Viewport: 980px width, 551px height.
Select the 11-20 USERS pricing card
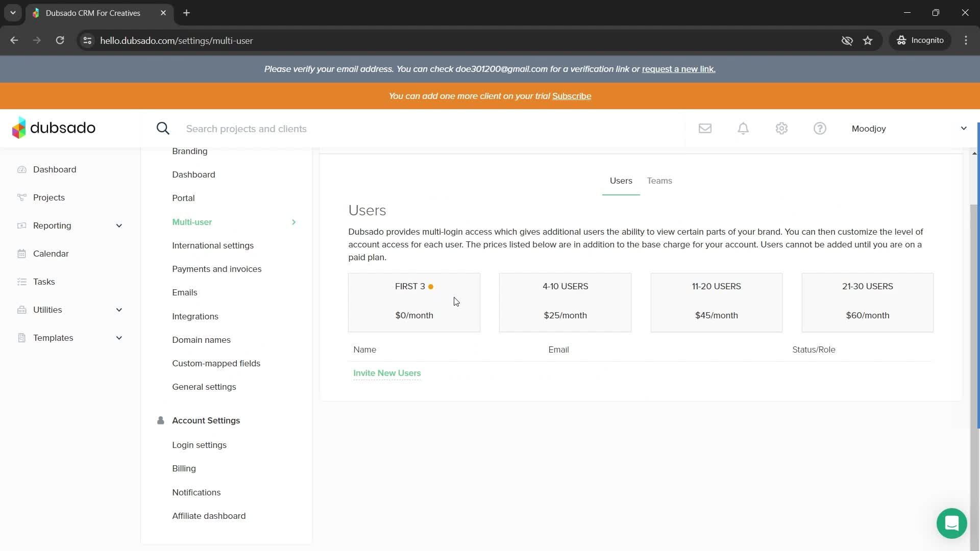pos(716,303)
